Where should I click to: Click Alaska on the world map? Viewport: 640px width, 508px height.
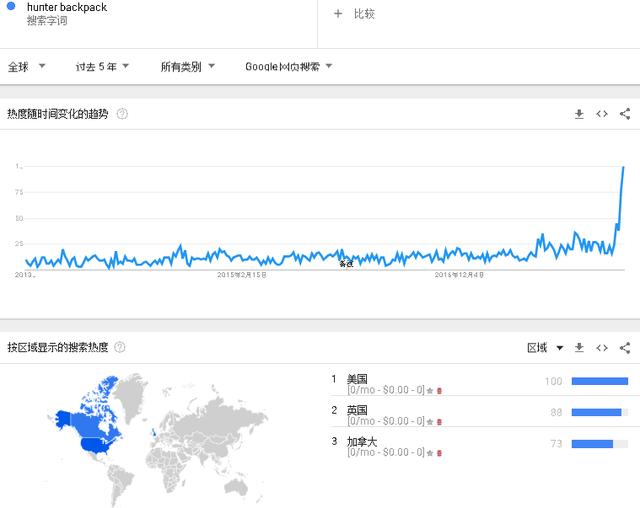(62, 419)
